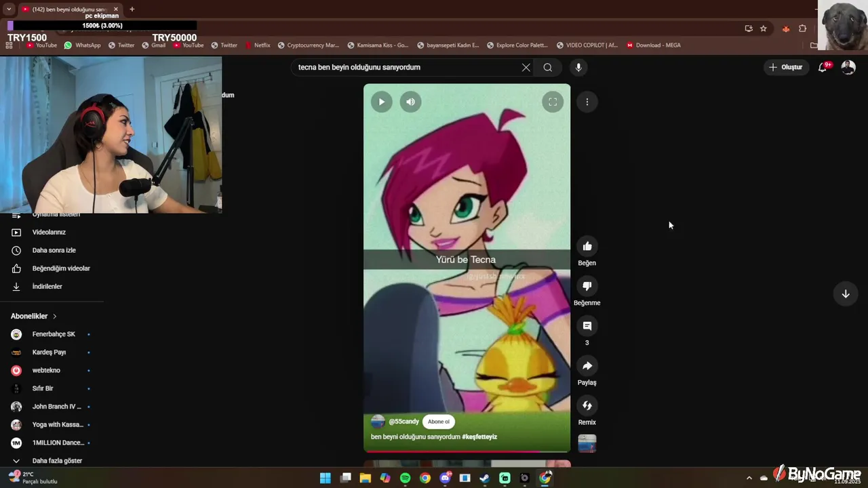
Task: Subscribe using Abone ol button
Action: (x=439, y=422)
